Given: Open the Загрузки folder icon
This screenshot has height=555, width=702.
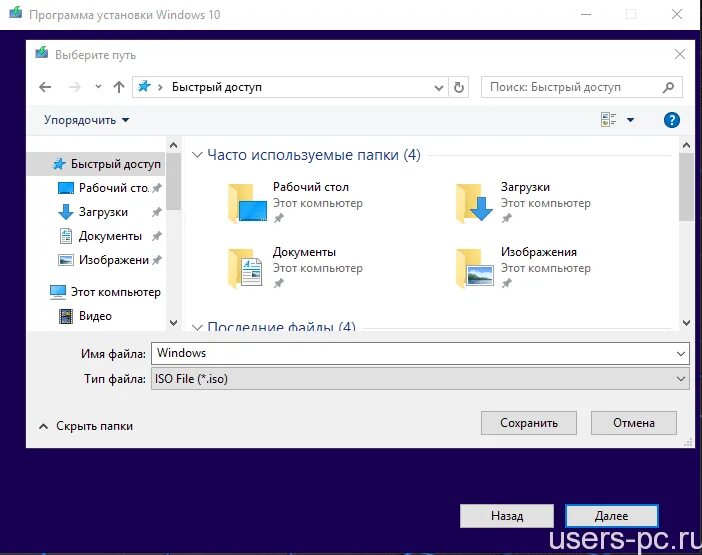Looking at the screenshot, I should (475, 203).
